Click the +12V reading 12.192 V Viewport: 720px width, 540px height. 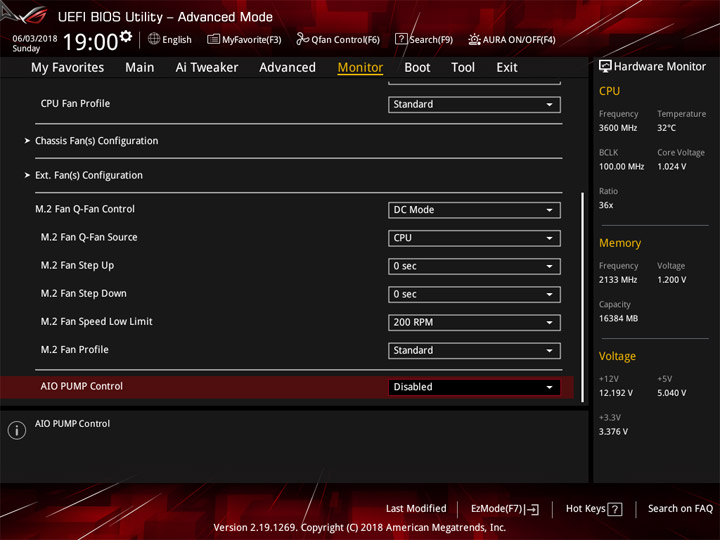616,393
